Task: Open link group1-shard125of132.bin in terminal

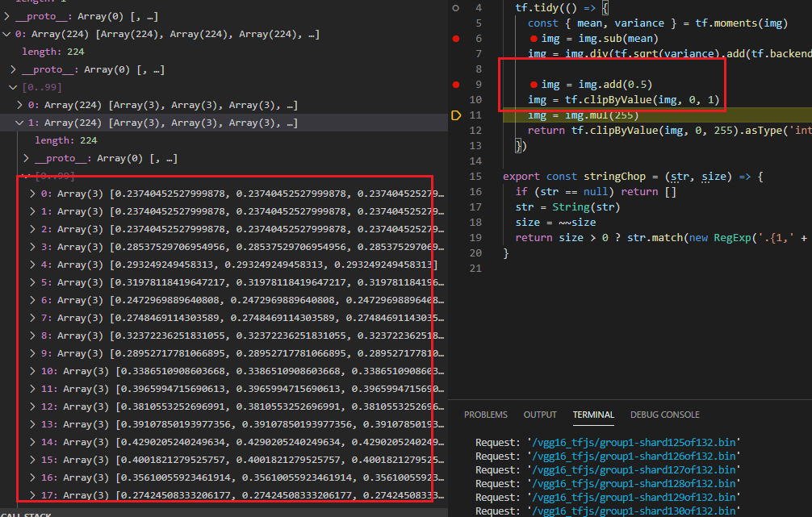Action: (x=634, y=443)
